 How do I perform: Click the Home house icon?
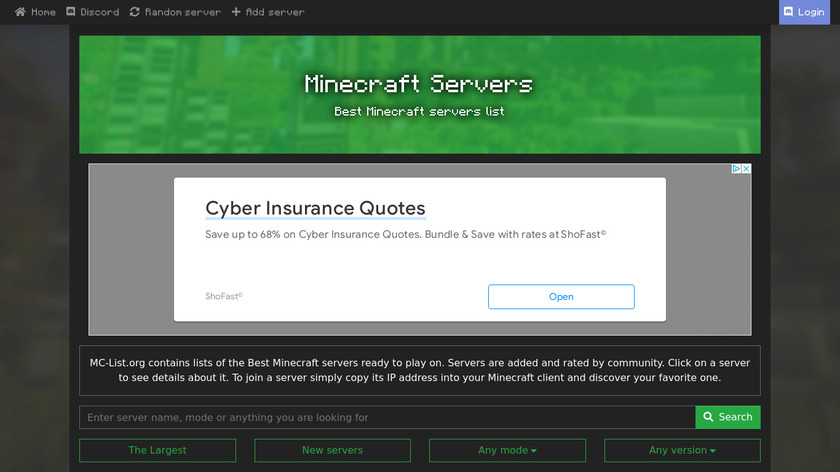(x=20, y=12)
